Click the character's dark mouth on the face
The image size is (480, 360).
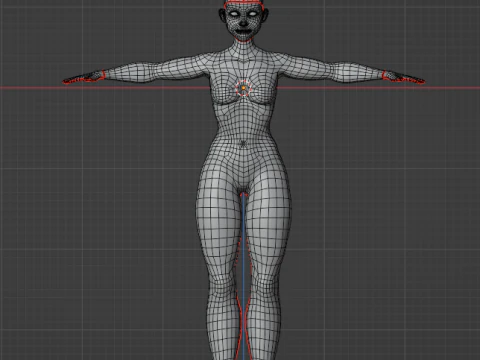click(244, 31)
